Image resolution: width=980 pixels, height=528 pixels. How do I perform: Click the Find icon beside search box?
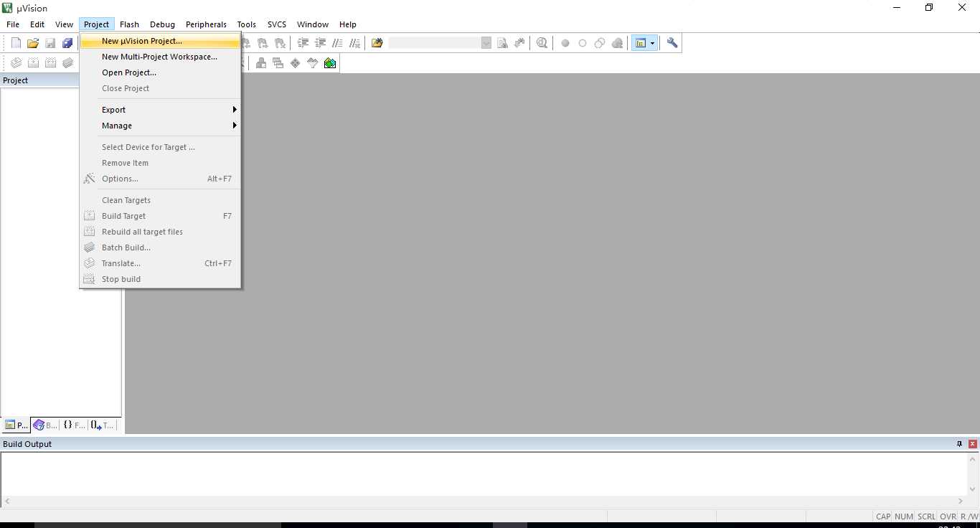[502, 43]
